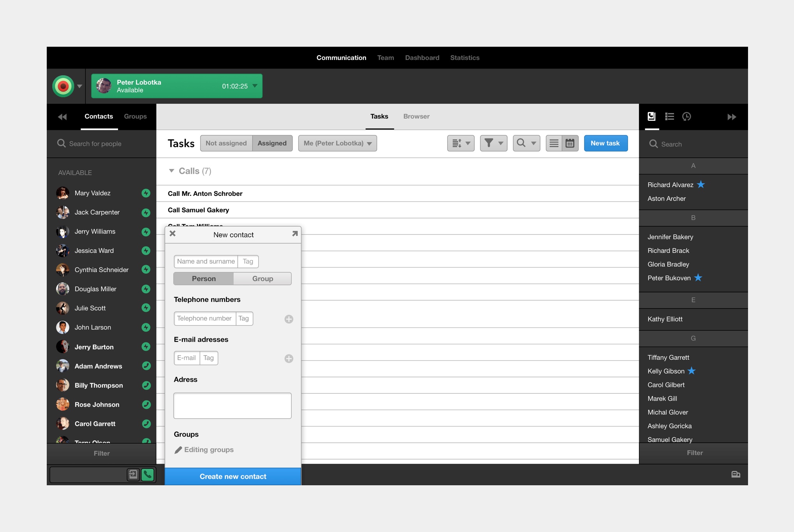This screenshot has height=532, width=794.
Task: Click the green call icon at bottom left
Action: [147, 475]
